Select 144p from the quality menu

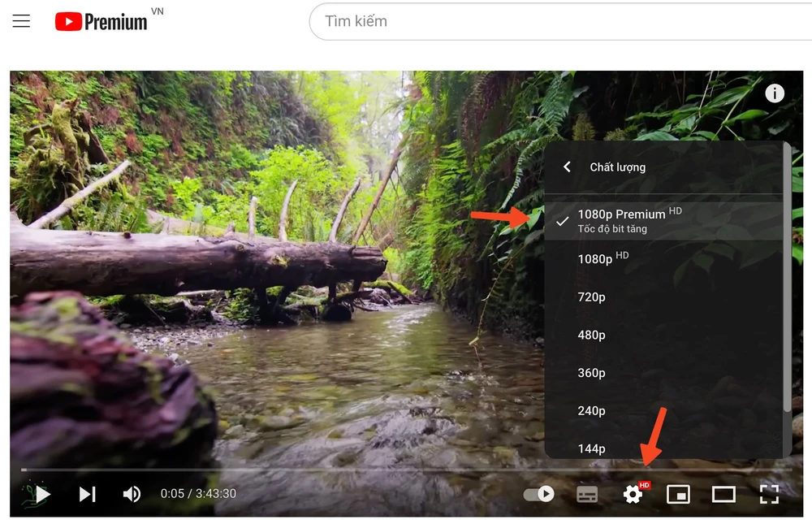[592, 448]
